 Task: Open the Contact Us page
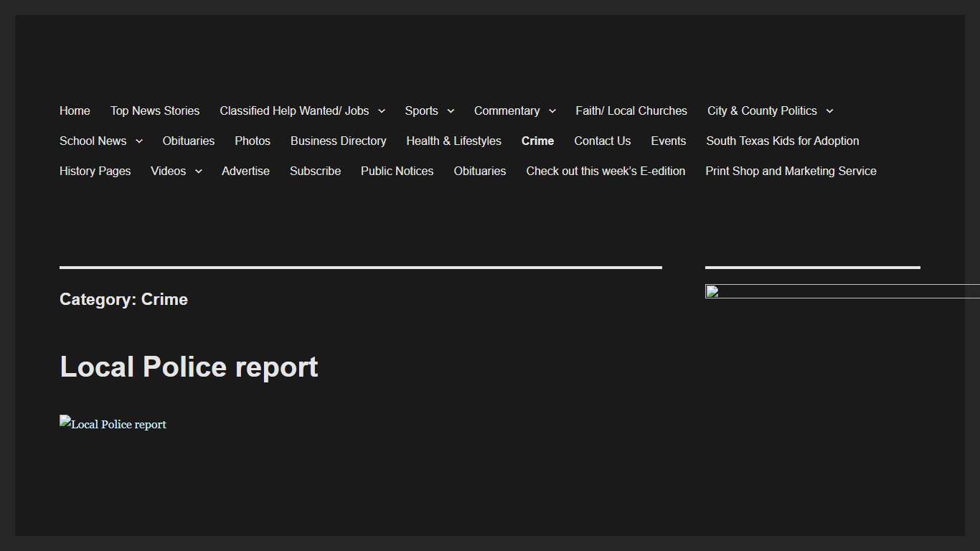602,141
